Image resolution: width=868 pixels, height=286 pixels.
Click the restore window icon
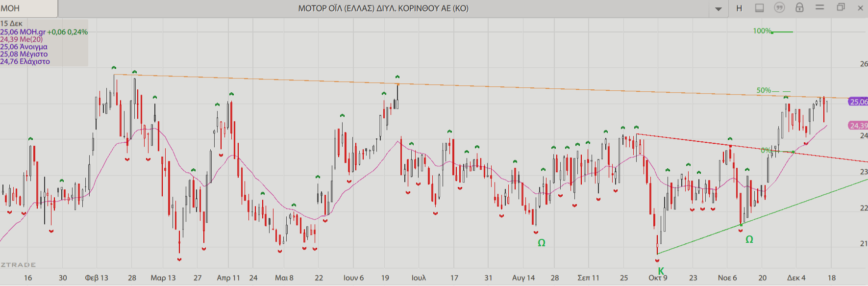click(x=841, y=7)
